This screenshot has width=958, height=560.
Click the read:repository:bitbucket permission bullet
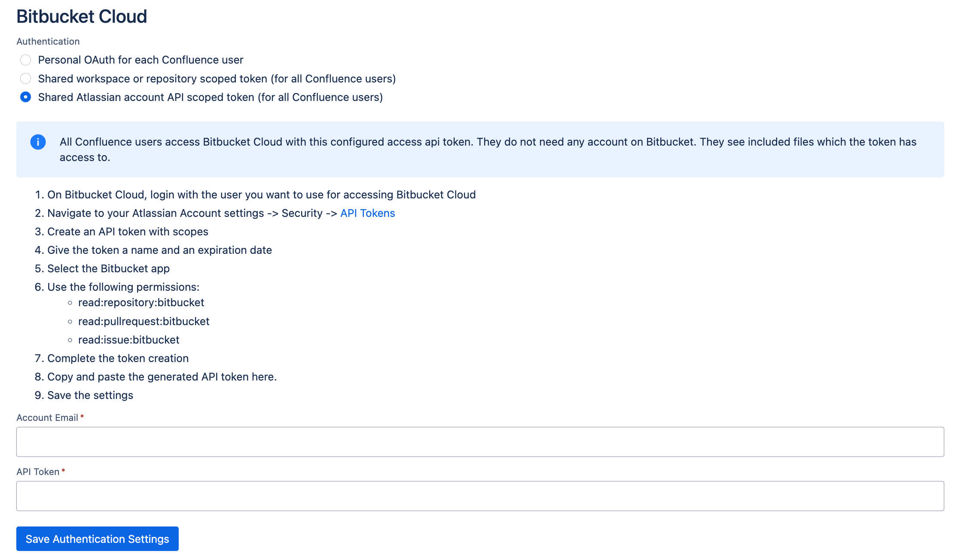(141, 302)
